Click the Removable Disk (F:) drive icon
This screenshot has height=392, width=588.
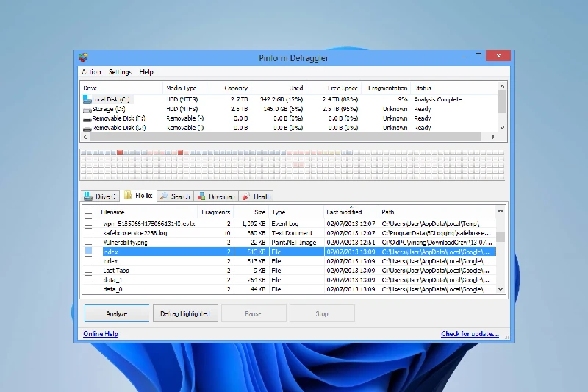click(x=87, y=119)
